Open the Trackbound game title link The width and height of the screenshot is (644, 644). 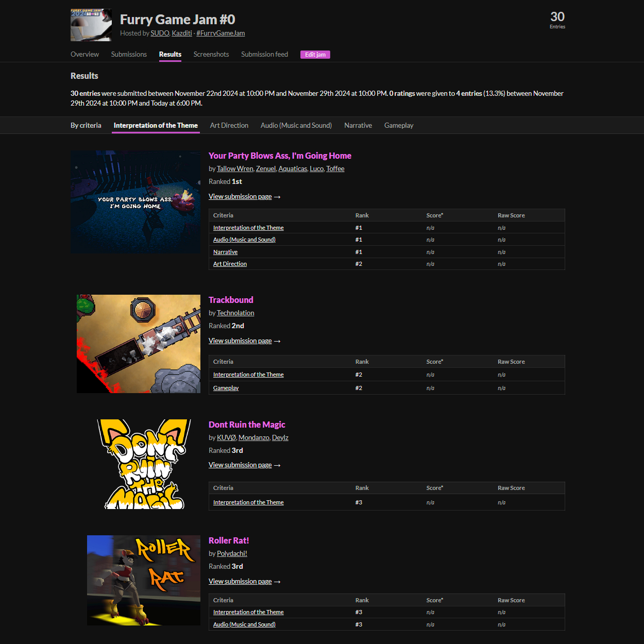(x=231, y=300)
